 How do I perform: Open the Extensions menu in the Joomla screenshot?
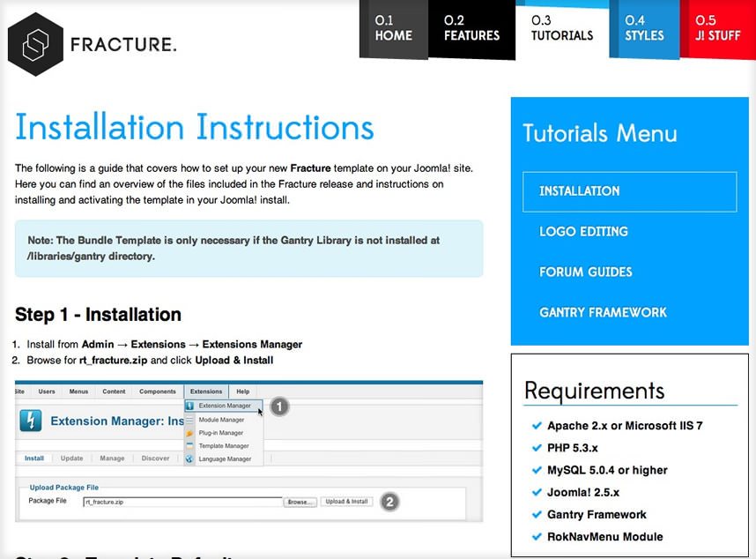point(206,391)
